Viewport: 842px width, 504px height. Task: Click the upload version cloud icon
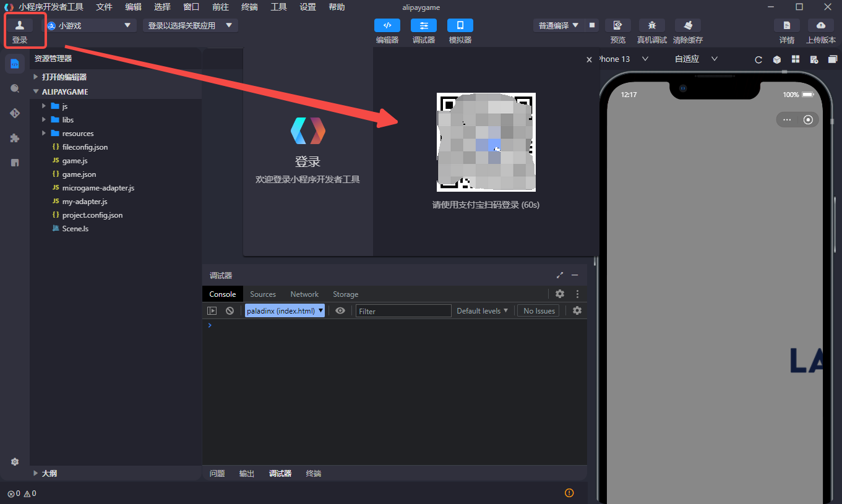820,25
